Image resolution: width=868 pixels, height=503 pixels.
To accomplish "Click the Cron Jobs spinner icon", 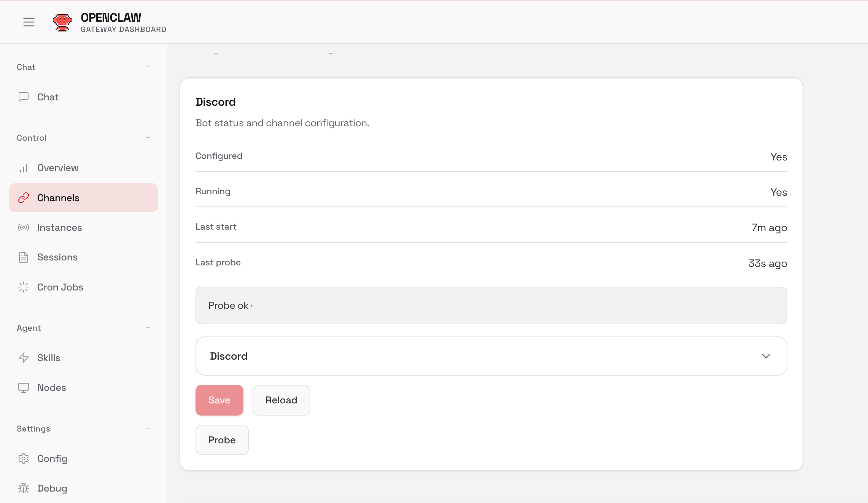I will 24,287.
